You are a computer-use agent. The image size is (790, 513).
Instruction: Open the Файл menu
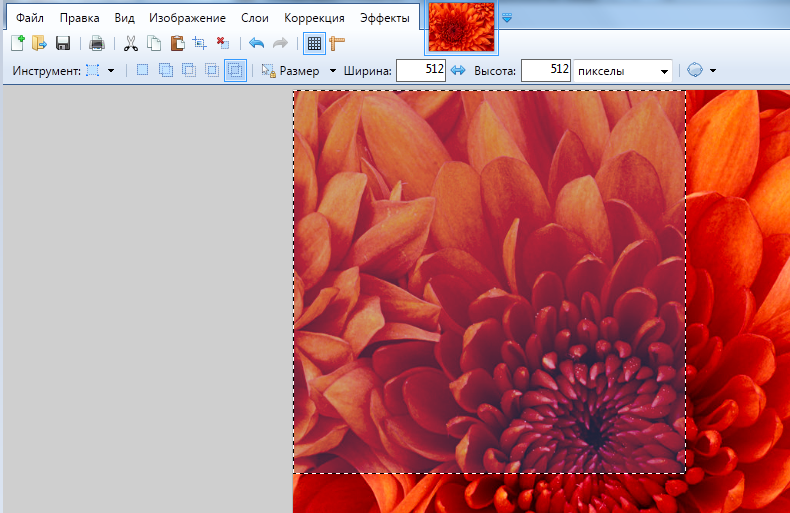click(x=30, y=18)
